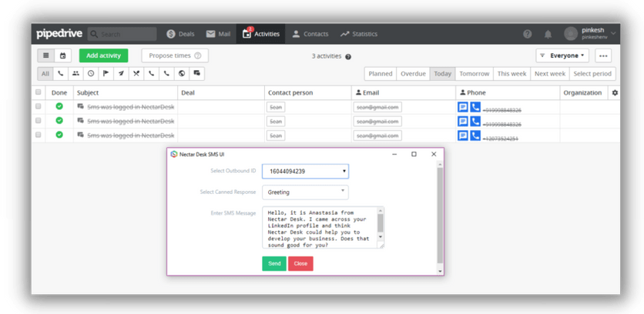This screenshot has height=314, width=644.
Task: Show Today activities
Action: pyautogui.click(x=442, y=74)
